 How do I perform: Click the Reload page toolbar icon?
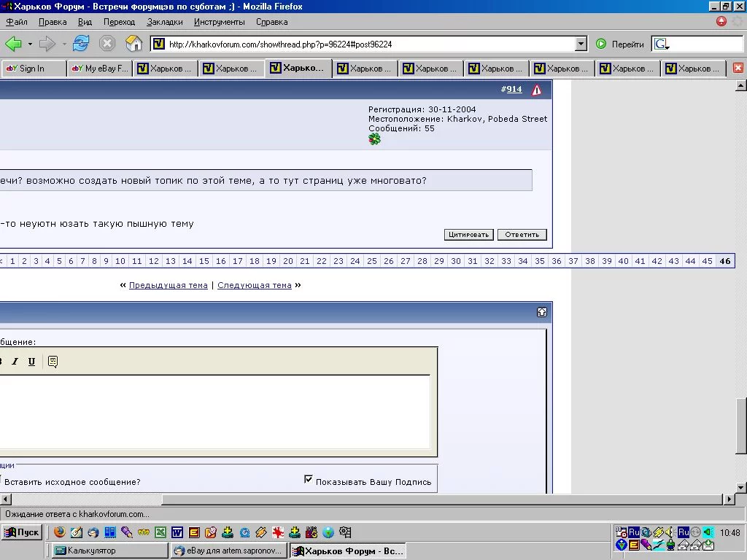(80, 44)
